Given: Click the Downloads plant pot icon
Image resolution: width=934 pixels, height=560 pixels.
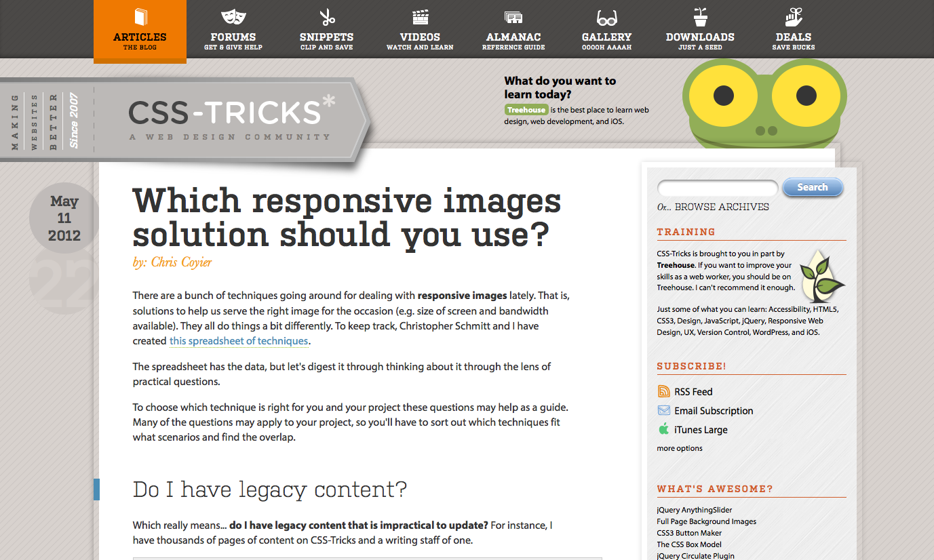Looking at the screenshot, I should [x=700, y=17].
